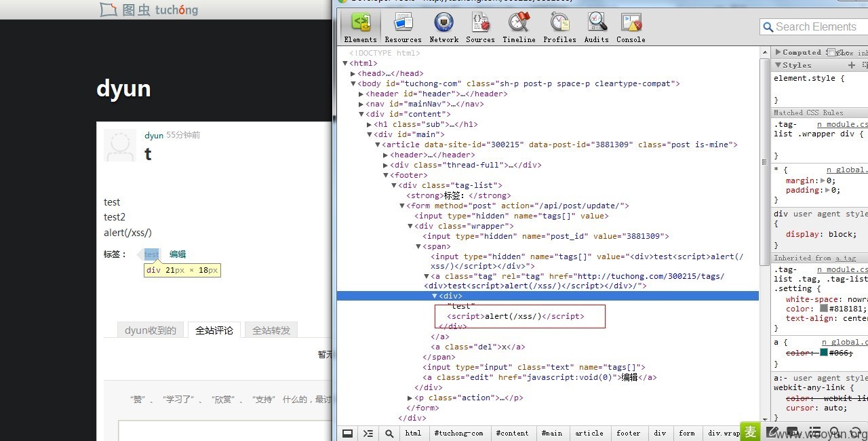The image size is (868, 441).
Task: Open the Audits panel
Action: (597, 28)
